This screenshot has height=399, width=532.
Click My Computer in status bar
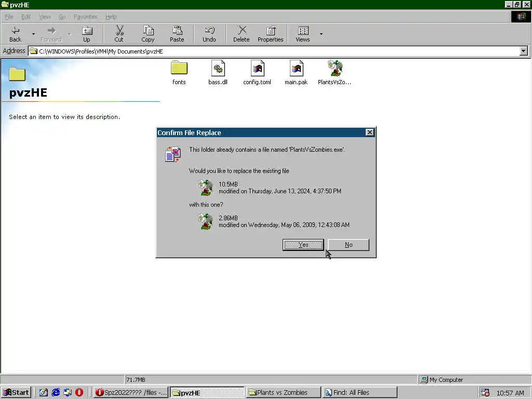tap(442, 380)
